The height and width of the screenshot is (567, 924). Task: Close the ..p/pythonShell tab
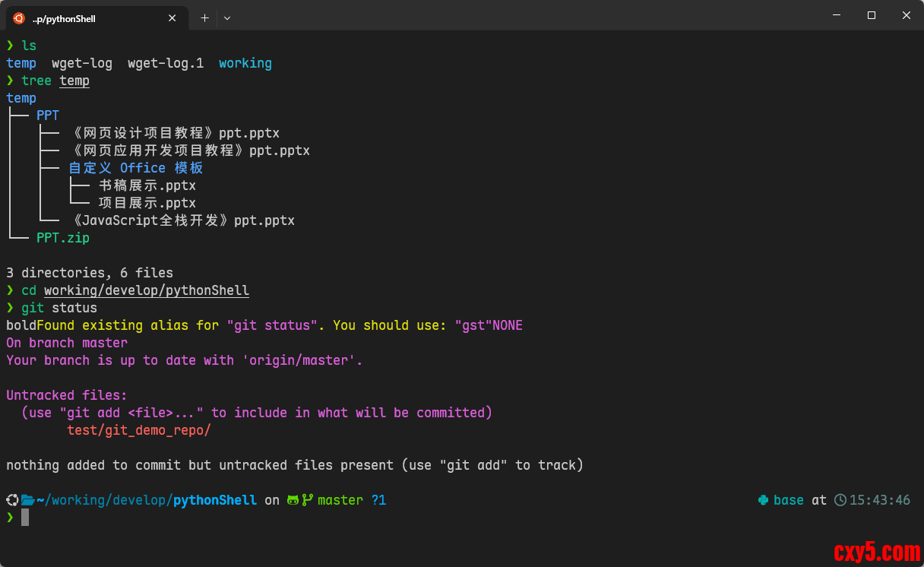172,18
